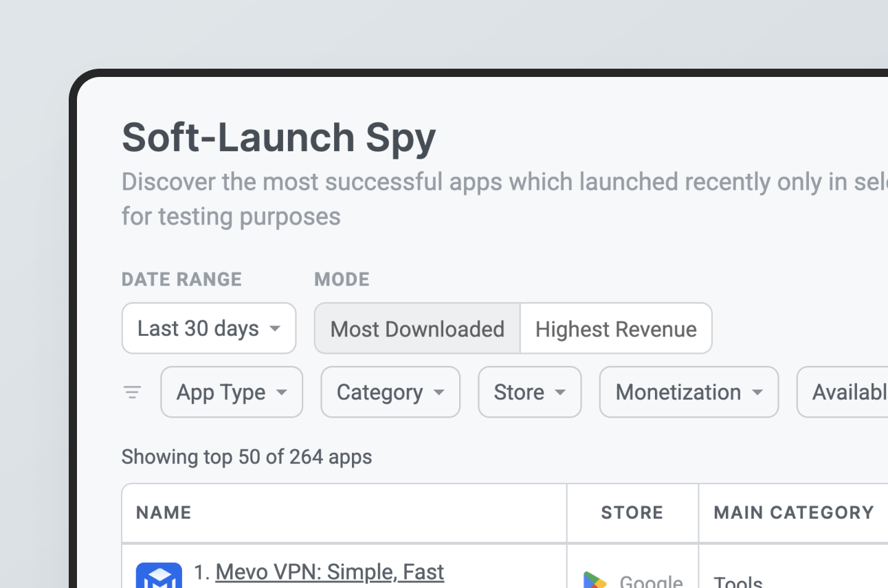Click the MAIN CATEGORY column header
The image size is (888, 588).
(x=794, y=512)
